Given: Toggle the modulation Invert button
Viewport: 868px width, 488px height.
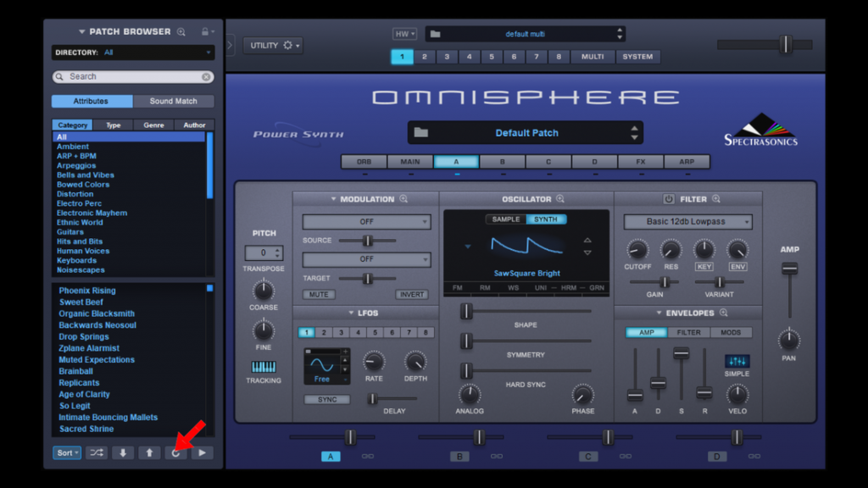Looking at the screenshot, I should [412, 294].
